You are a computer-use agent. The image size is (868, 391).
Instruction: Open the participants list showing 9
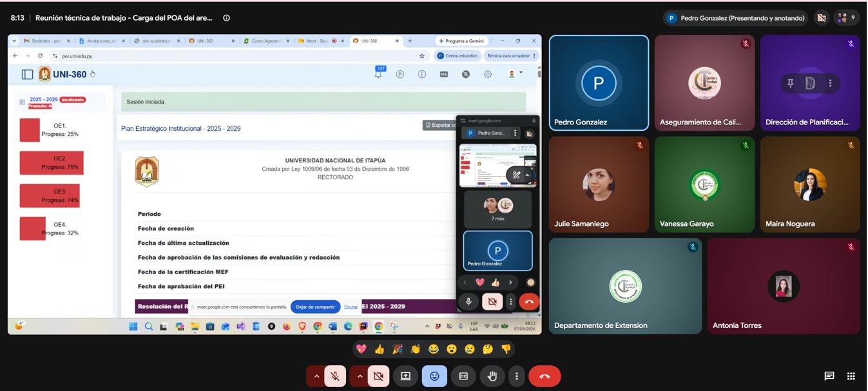click(847, 18)
